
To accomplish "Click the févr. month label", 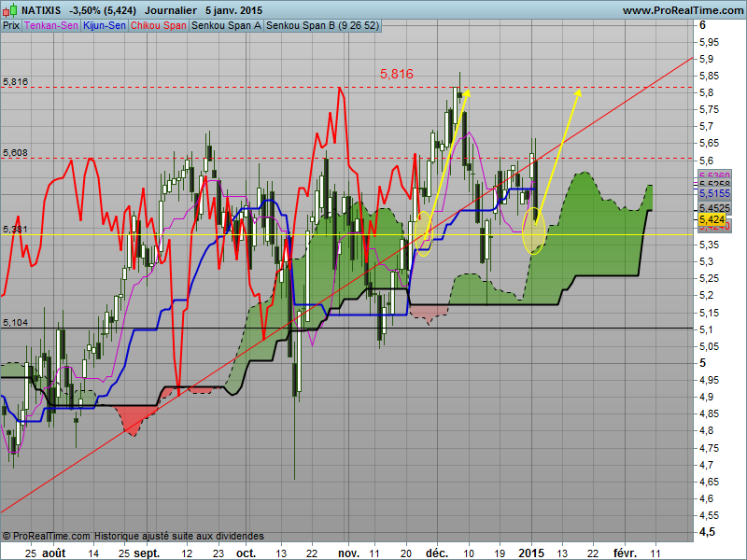I will click(625, 553).
